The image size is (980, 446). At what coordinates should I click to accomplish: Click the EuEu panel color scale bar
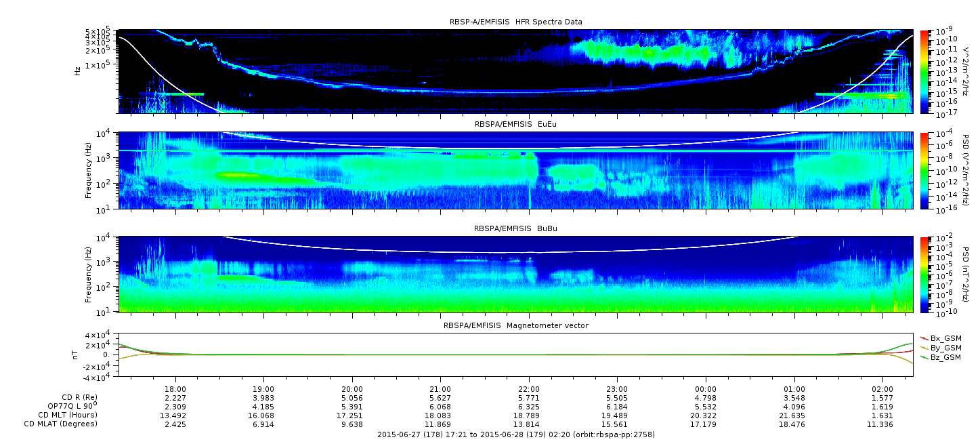point(924,171)
